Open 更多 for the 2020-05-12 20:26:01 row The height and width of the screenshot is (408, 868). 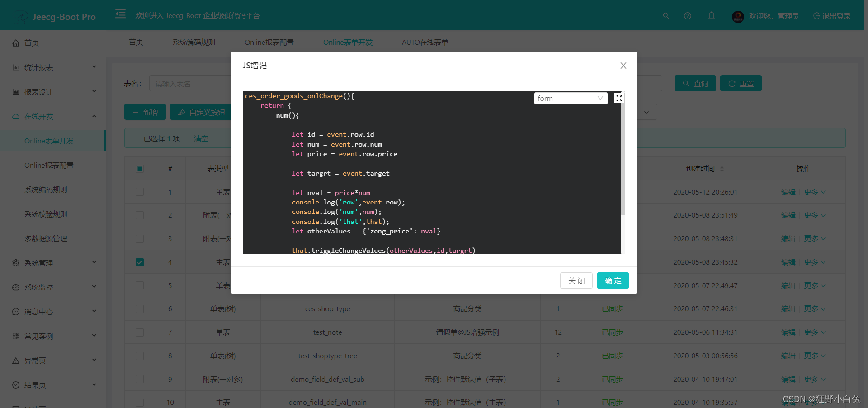[815, 192]
